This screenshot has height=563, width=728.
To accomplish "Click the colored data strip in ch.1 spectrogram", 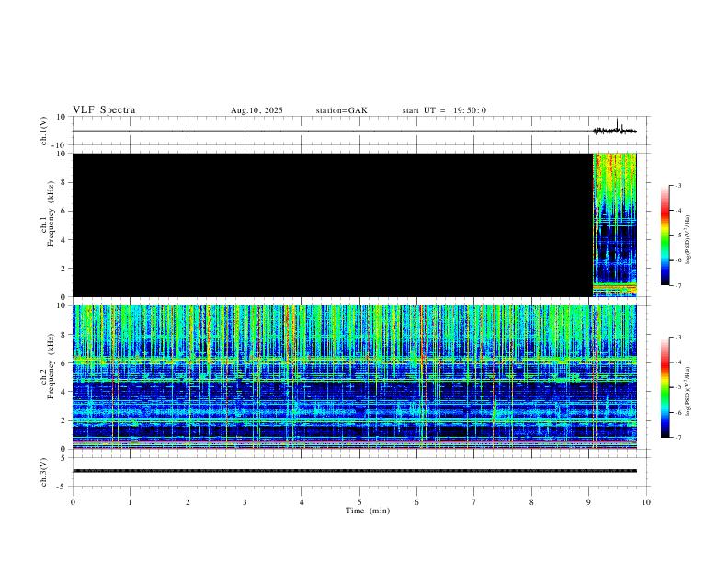I will pos(615,224).
